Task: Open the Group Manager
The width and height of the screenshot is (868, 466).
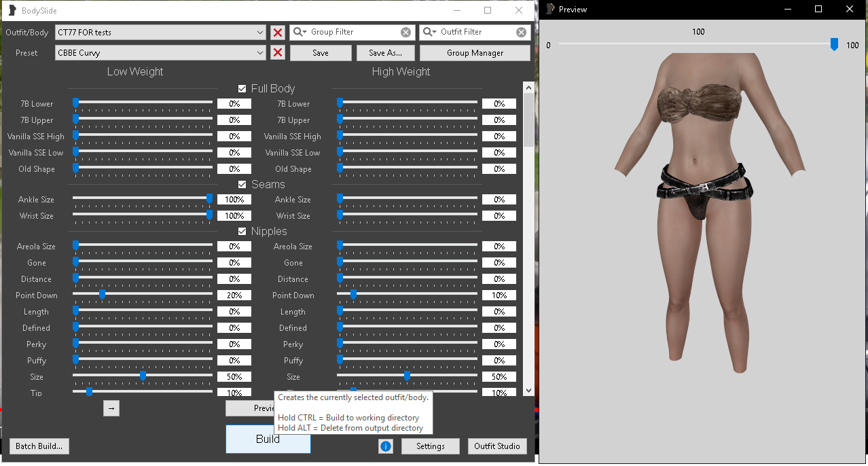Action: [475, 53]
